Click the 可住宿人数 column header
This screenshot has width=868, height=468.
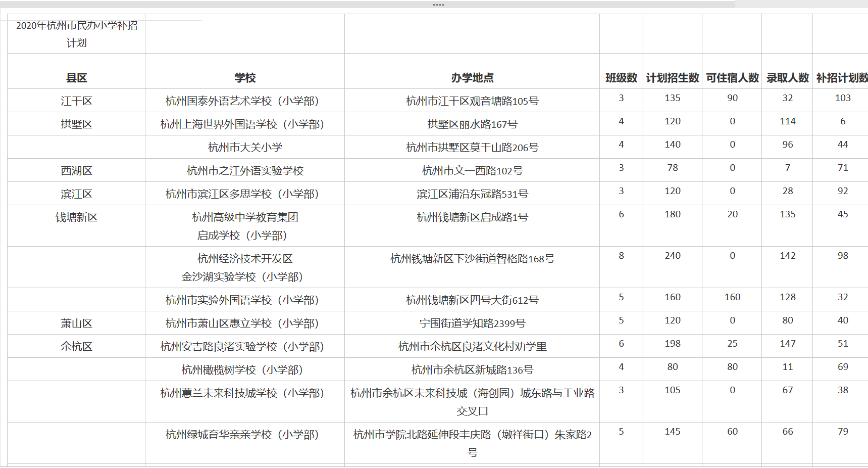click(732, 78)
